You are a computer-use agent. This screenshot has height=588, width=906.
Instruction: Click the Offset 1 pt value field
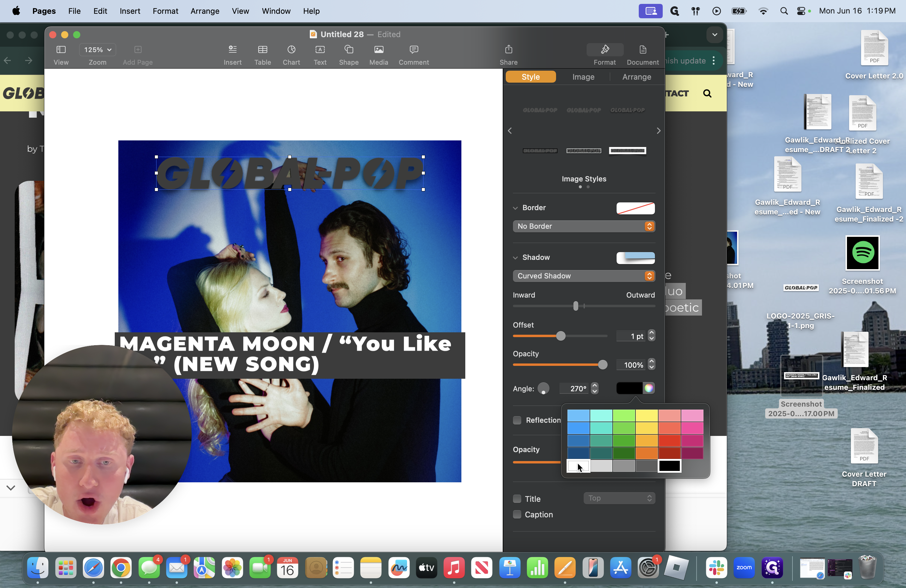click(x=631, y=336)
